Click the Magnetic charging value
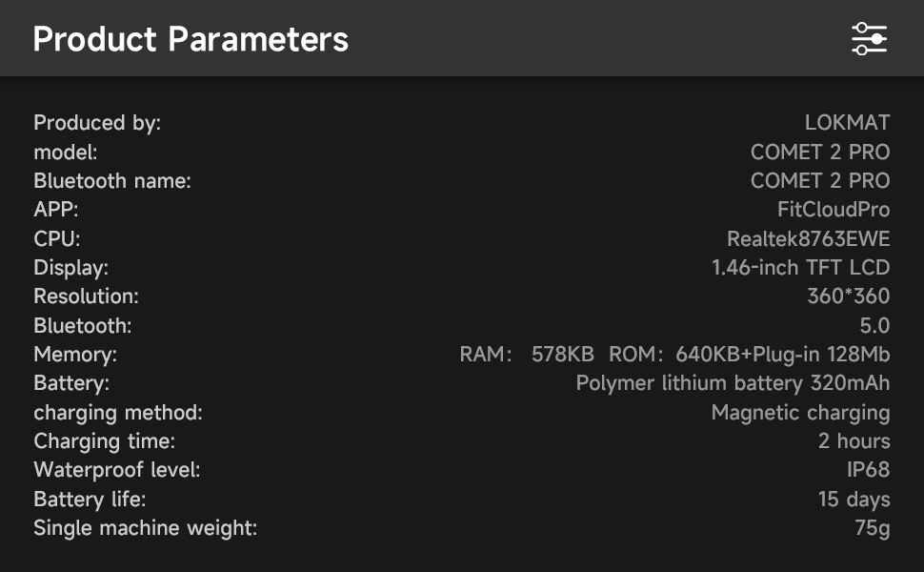Viewport: 924px width, 572px height. 801,412
